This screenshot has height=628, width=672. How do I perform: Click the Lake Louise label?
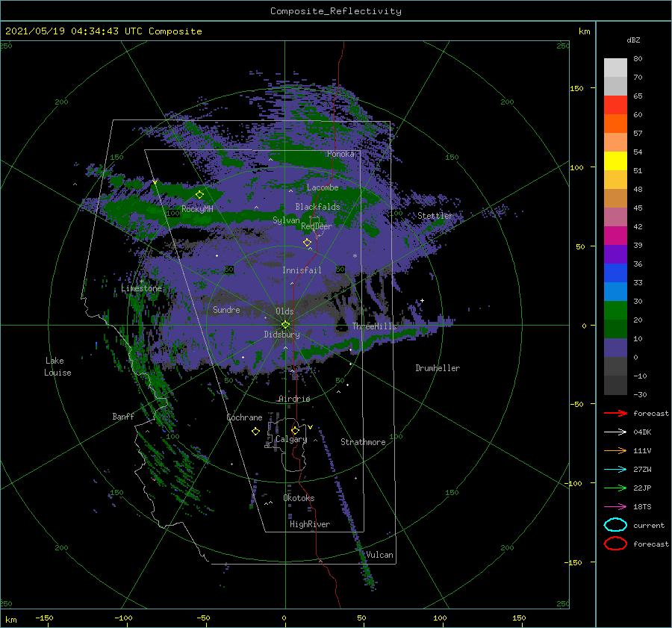point(57,367)
